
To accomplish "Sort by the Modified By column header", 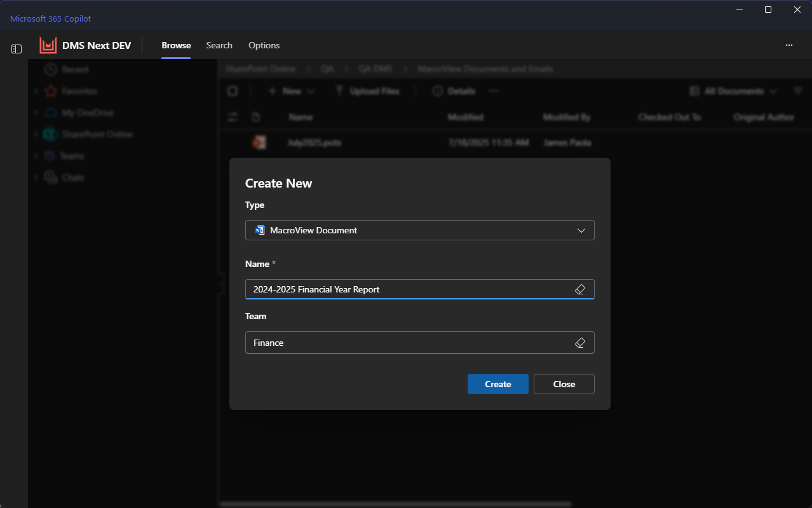I will (567, 117).
